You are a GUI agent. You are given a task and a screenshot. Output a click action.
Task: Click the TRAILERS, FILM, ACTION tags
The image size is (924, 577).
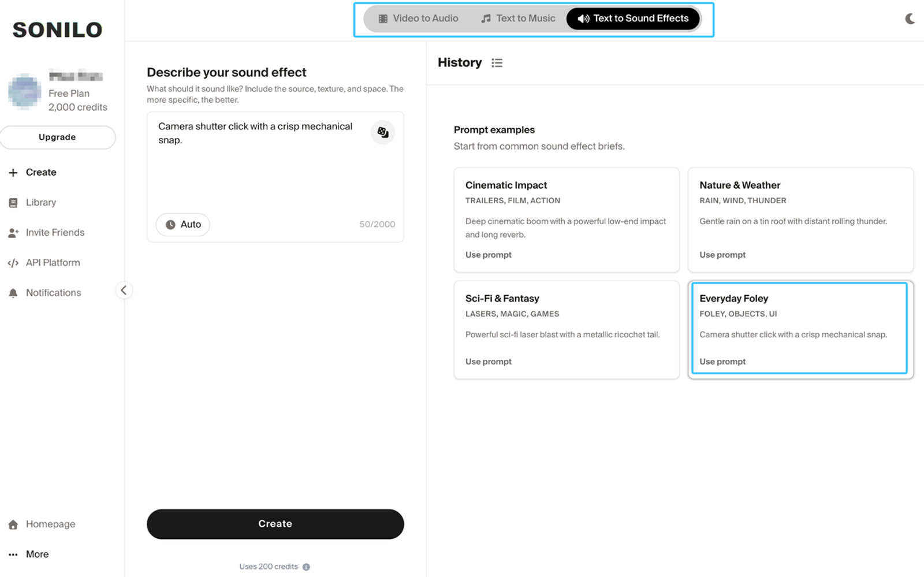[x=513, y=200]
